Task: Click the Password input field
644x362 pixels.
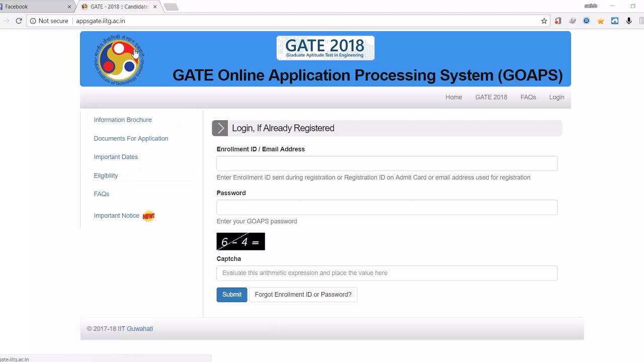Action: 387,207
